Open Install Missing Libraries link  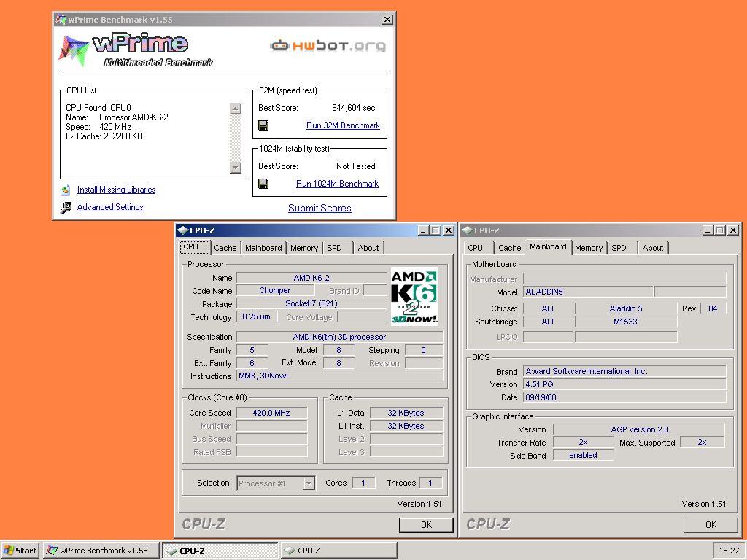pos(116,190)
